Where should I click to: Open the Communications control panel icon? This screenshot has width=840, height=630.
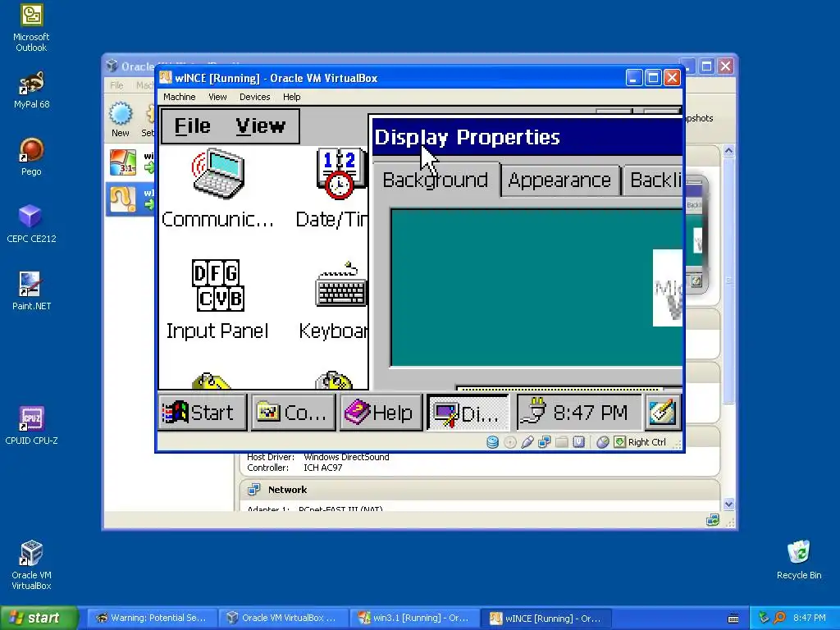(x=218, y=174)
